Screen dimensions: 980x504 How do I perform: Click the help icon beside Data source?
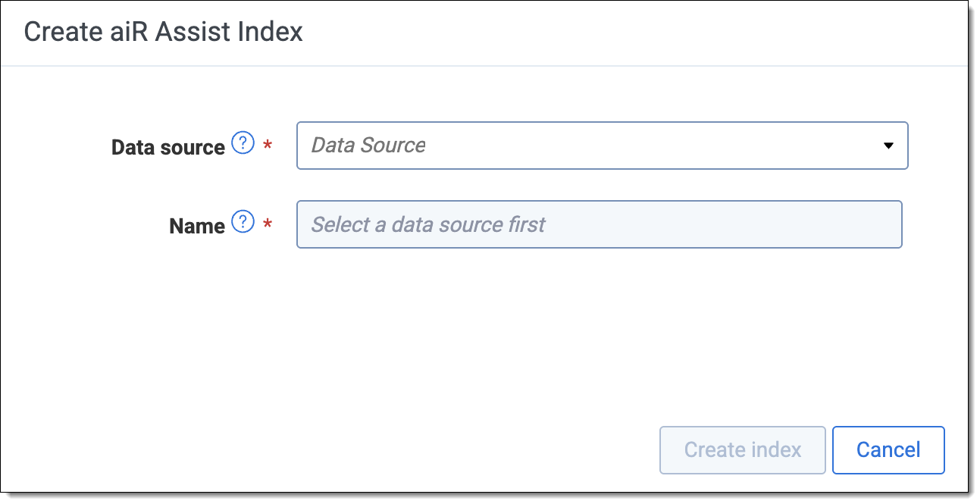[x=243, y=143]
